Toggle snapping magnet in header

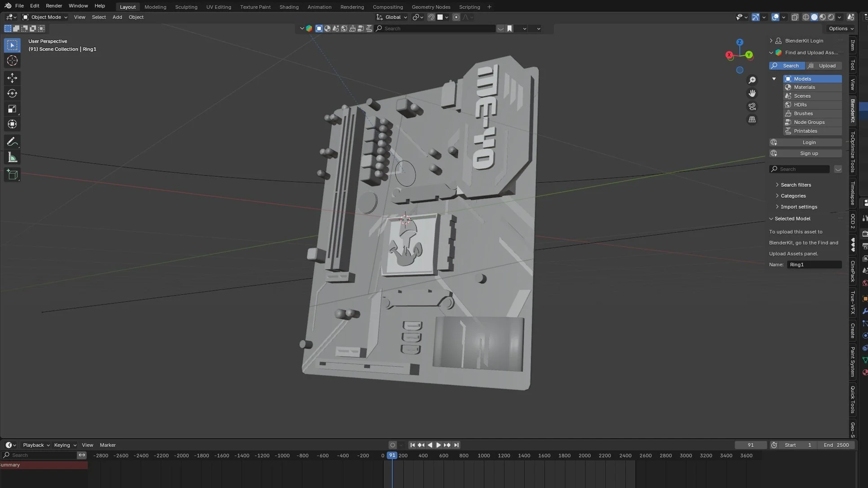click(x=431, y=17)
